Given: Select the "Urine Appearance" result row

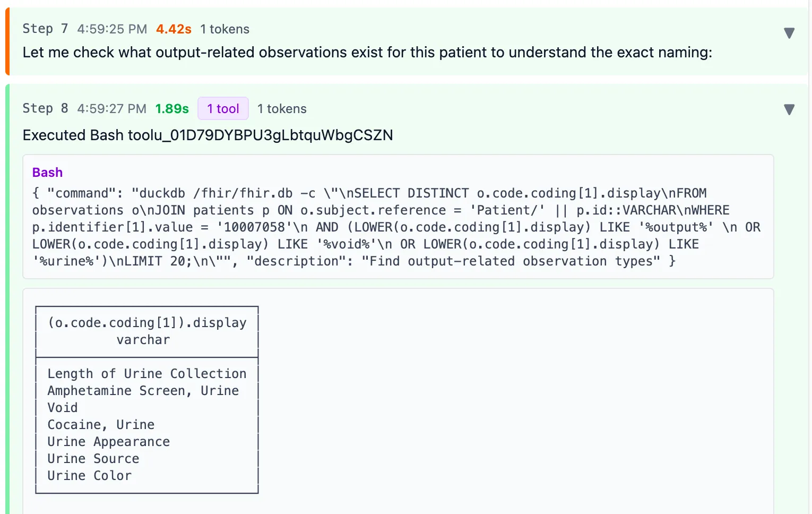Looking at the screenshot, I should [x=108, y=441].
